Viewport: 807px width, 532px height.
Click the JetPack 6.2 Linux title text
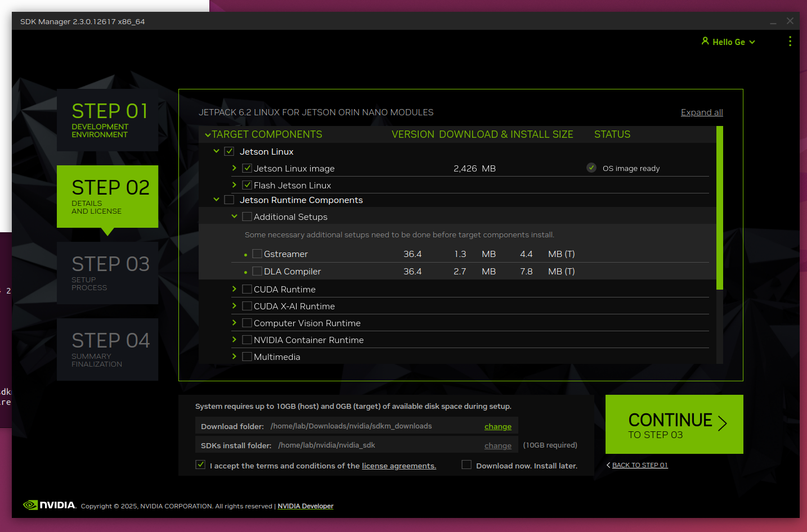[316, 112]
